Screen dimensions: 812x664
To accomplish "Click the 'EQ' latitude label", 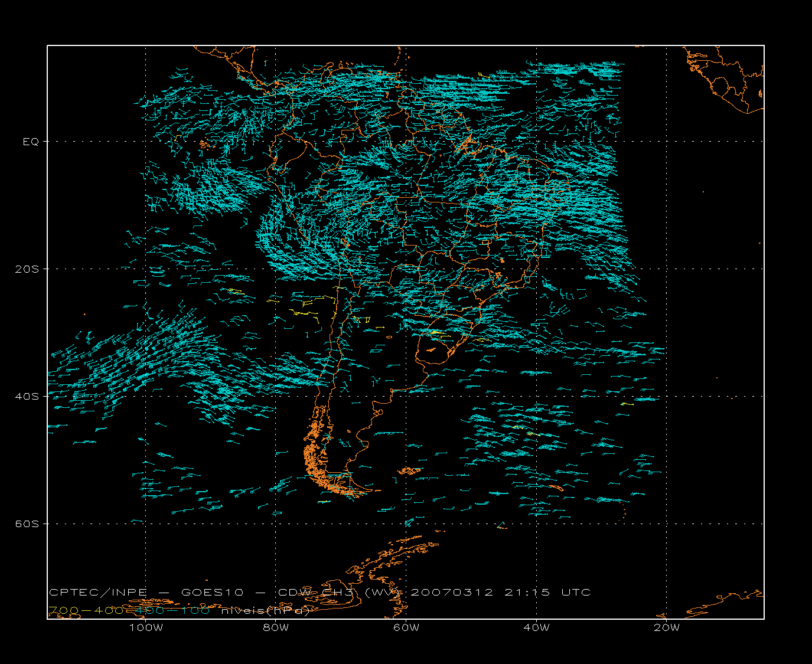I will 31,142.
